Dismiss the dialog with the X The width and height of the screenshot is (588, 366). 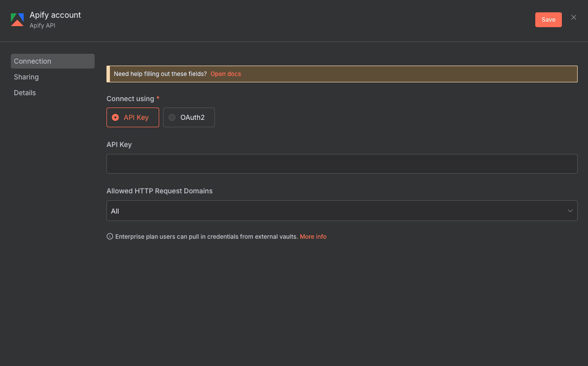573,17
